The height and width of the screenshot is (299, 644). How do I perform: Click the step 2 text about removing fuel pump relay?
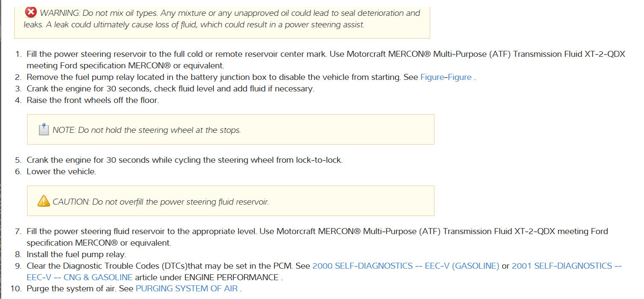222,77
